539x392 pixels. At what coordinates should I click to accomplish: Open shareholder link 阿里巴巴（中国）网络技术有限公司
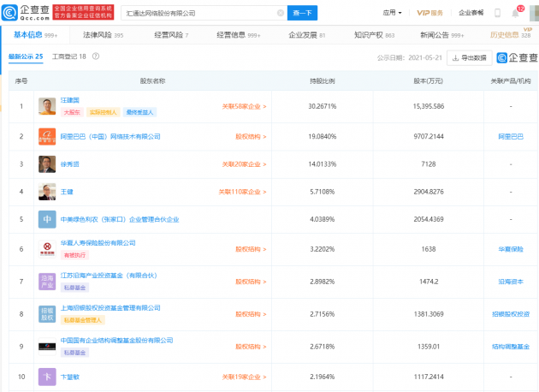pos(110,136)
